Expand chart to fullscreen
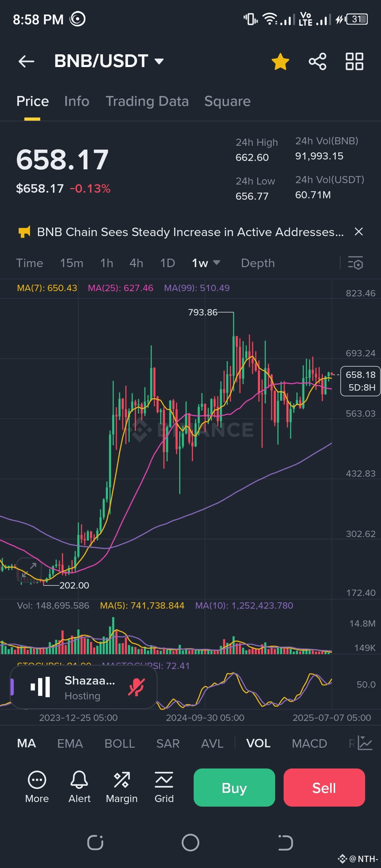Screen dimensions: 381x868 click(x=29, y=569)
